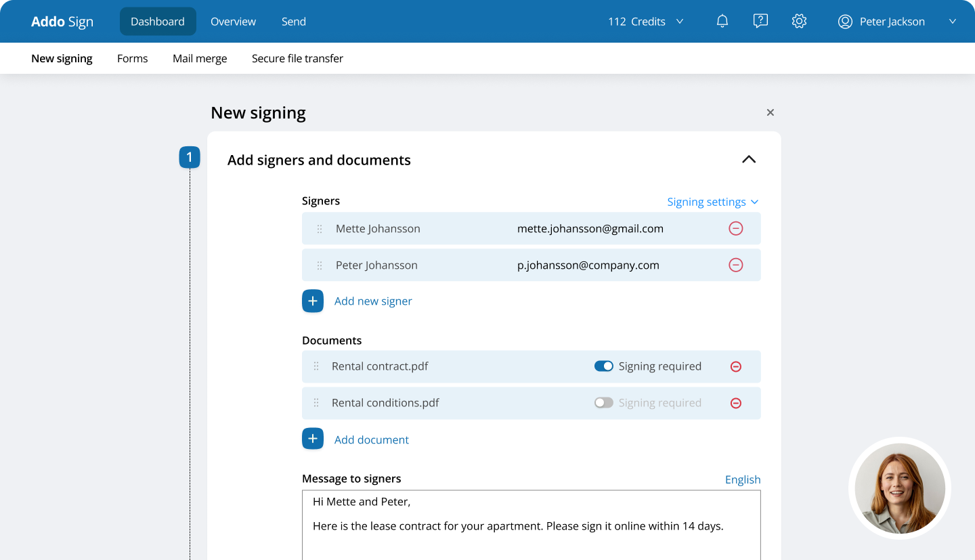The width and height of the screenshot is (975, 560).
Task: Open the notifications bell icon
Action: click(722, 22)
